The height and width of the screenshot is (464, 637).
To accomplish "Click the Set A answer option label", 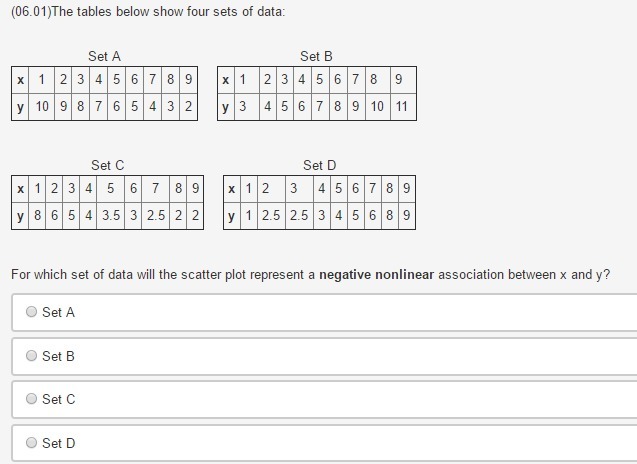I will (59, 312).
